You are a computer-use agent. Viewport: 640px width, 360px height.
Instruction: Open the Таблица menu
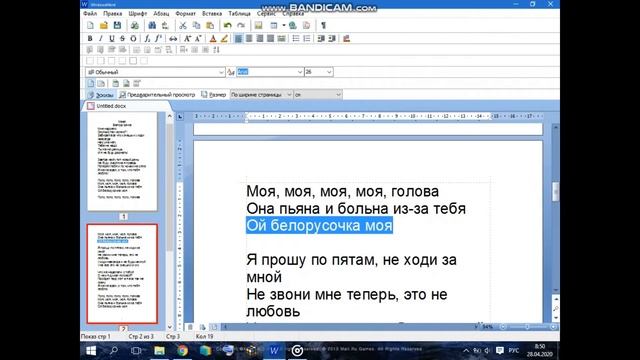click(239, 13)
